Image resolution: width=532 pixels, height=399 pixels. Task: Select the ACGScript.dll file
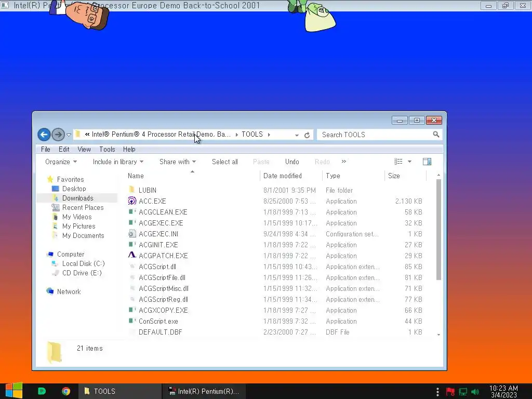tap(157, 267)
